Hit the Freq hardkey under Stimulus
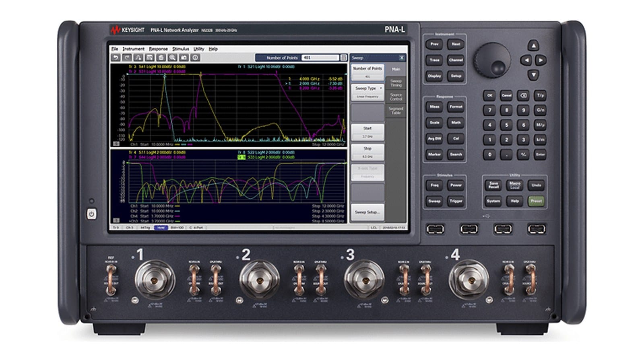The height and width of the screenshot is (362, 644). 434,185
